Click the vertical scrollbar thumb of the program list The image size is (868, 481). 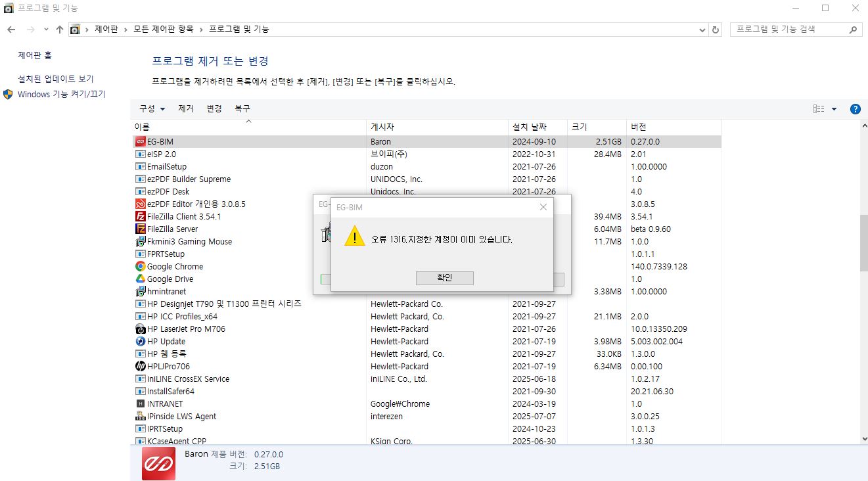(863, 242)
